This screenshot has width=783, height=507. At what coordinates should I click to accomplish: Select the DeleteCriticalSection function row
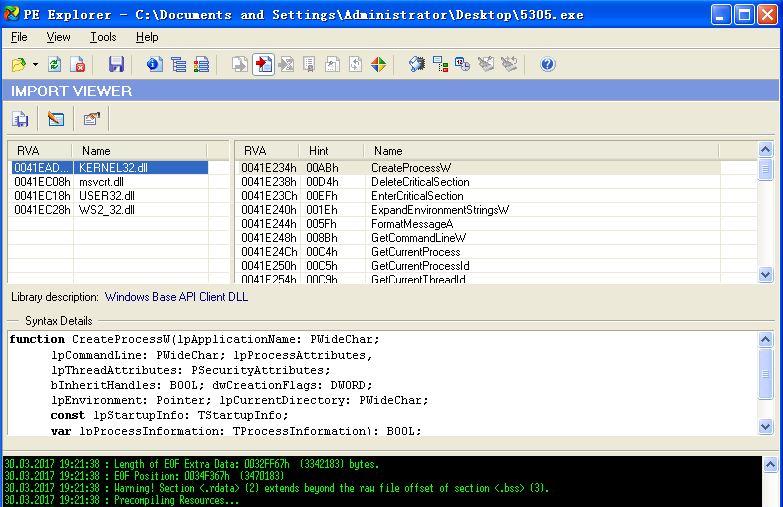tap(479, 182)
